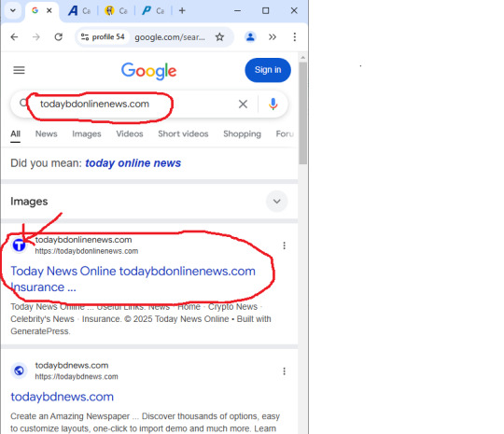This screenshot has height=434, width=504.
Task: Open the tab search dropdown arrow
Action: click(x=13, y=10)
